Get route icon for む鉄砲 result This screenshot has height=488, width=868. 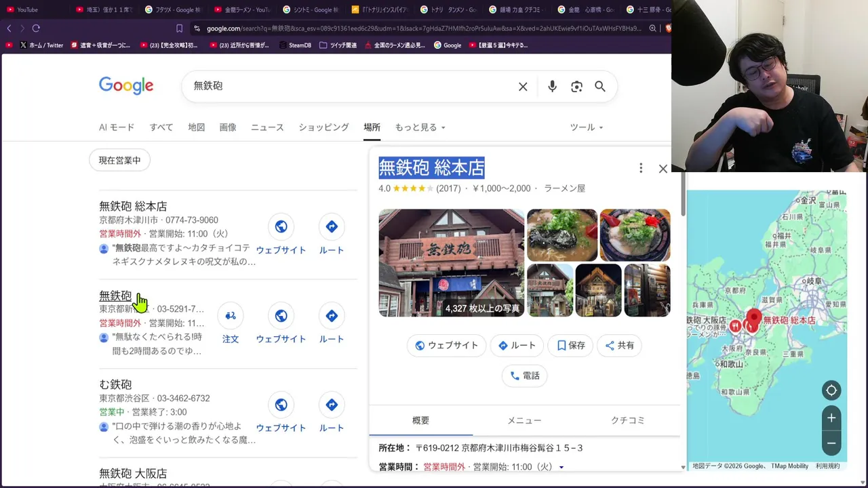(x=332, y=405)
